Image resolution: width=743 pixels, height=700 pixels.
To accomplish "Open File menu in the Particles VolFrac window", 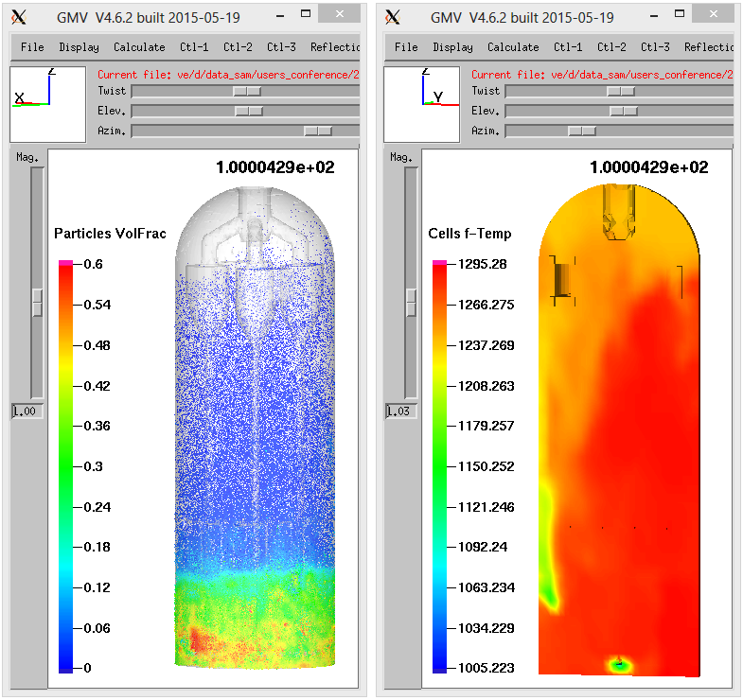I will [x=32, y=47].
